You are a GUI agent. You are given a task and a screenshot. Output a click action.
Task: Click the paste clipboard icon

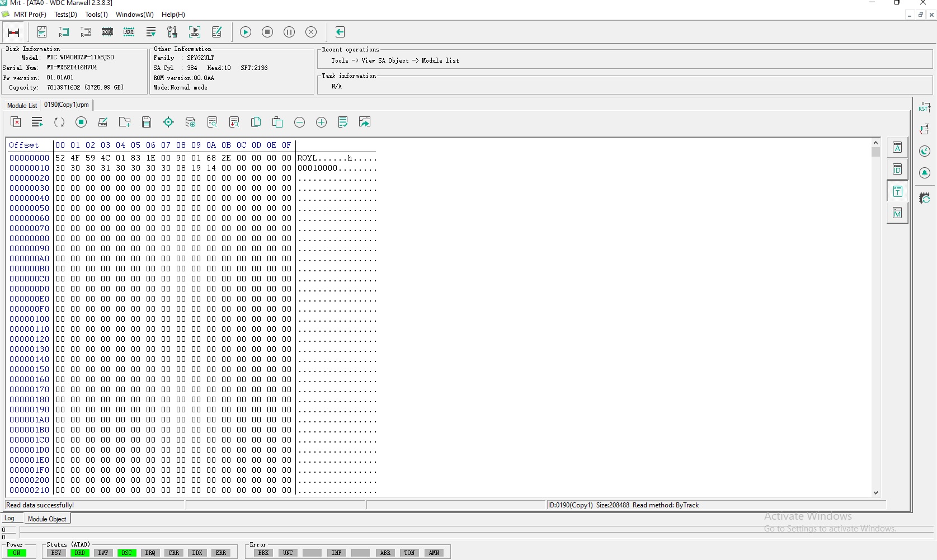pyautogui.click(x=277, y=122)
